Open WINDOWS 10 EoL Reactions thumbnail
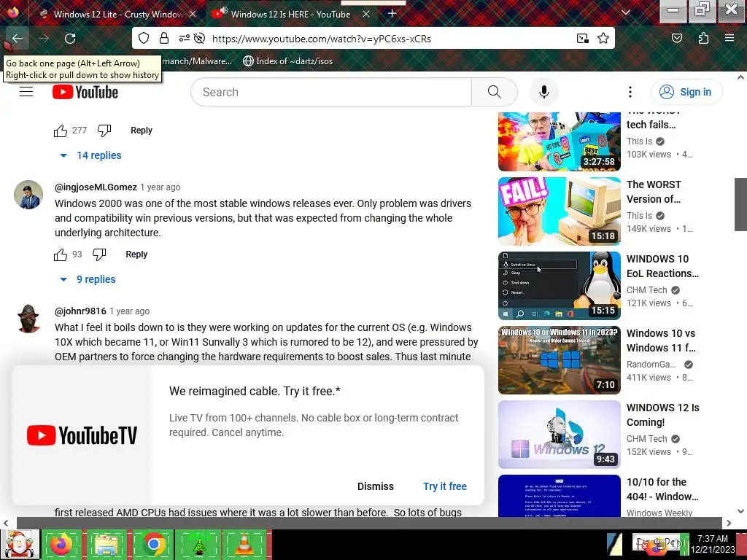Screen dimensions: 747x560 point(560,286)
